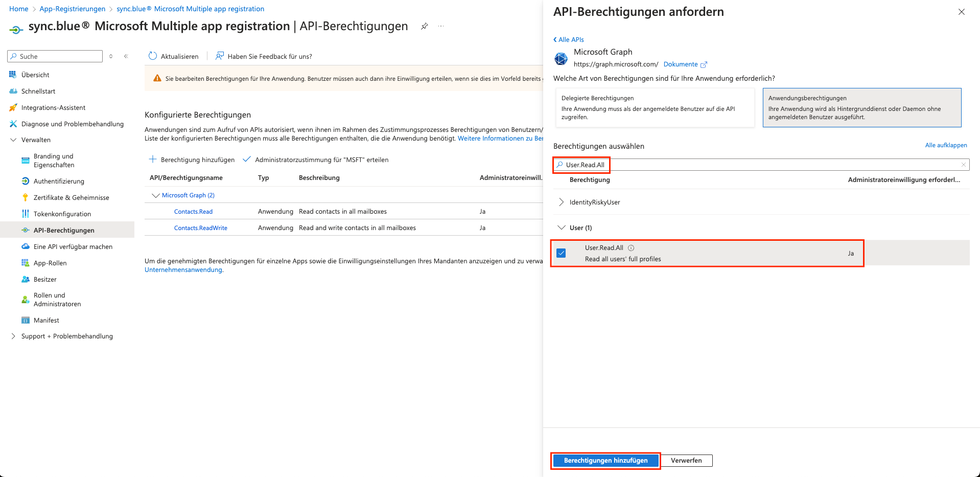Go back via Alle APIs link
The image size is (980, 477).
(x=569, y=40)
